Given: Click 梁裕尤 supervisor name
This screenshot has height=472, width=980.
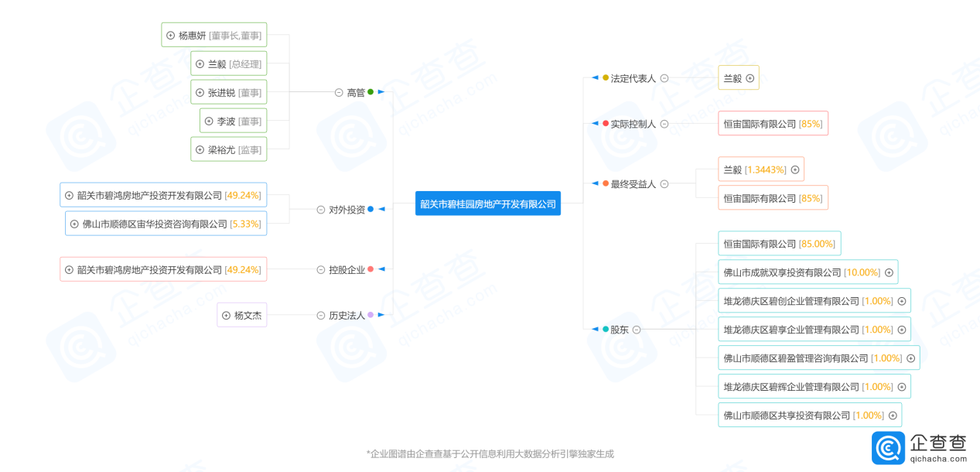Looking at the screenshot, I should click(221, 150).
